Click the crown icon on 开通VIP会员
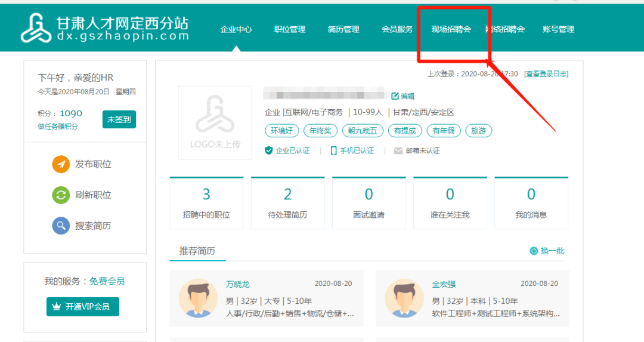The height and width of the screenshot is (342, 644). pyautogui.click(x=57, y=307)
